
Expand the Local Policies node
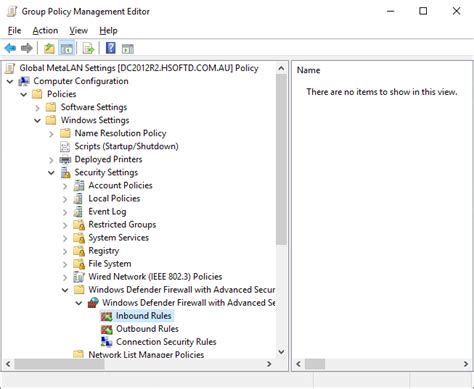tap(65, 199)
